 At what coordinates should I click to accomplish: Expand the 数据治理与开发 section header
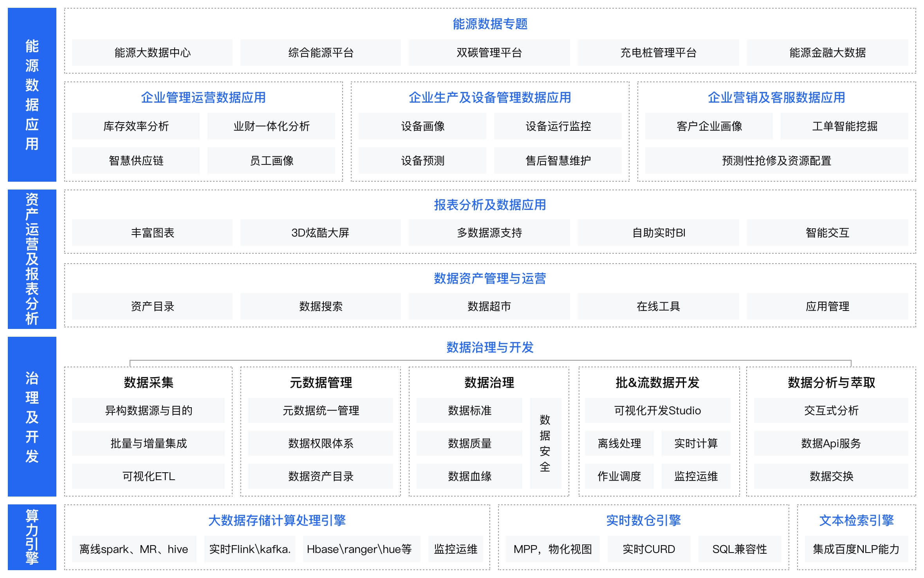491,346
